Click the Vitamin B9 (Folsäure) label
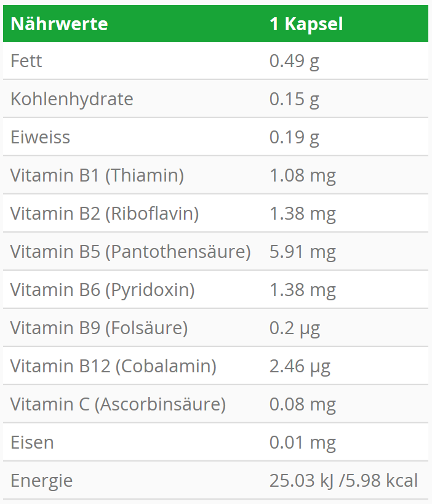 tap(99, 328)
